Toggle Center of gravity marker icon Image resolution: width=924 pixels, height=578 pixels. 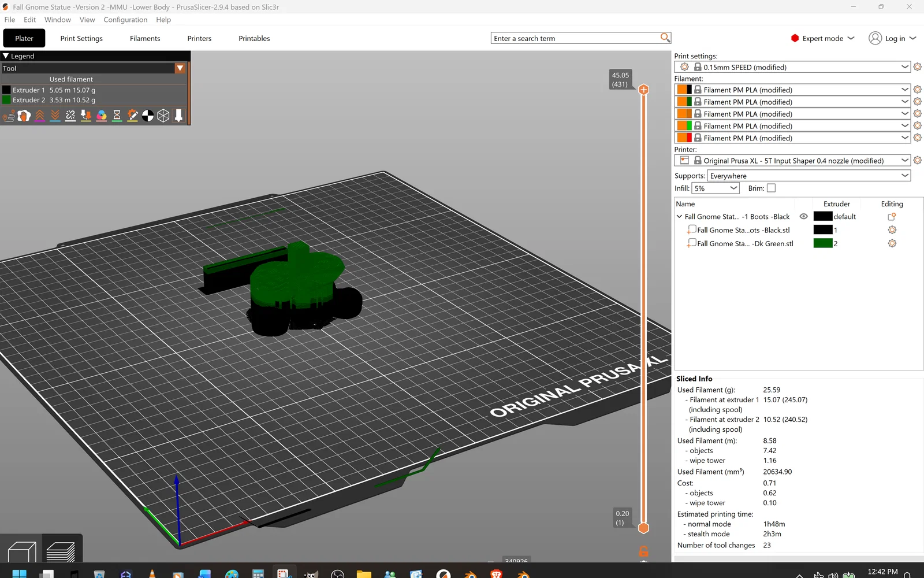tap(148, 116)
